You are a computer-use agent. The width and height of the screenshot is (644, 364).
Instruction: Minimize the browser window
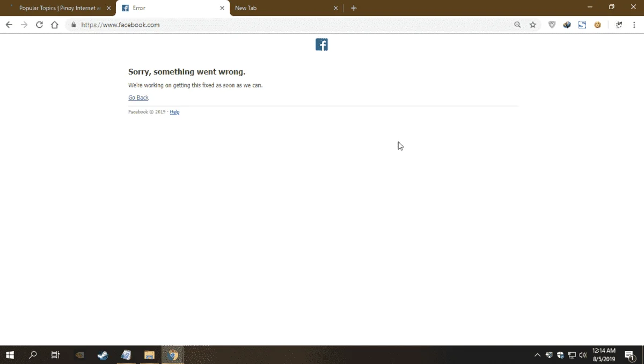(590, 8)
